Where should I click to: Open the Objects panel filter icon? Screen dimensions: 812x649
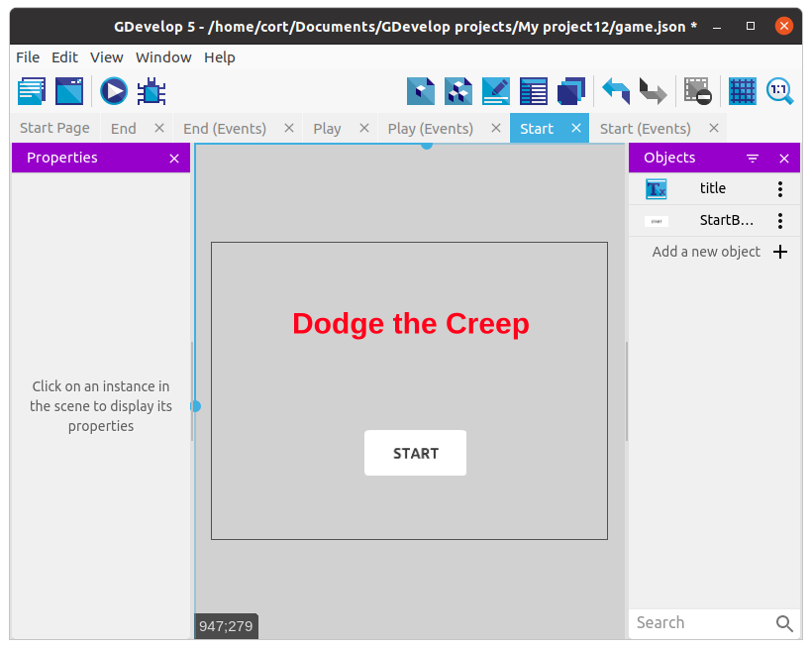pos(753,159)
